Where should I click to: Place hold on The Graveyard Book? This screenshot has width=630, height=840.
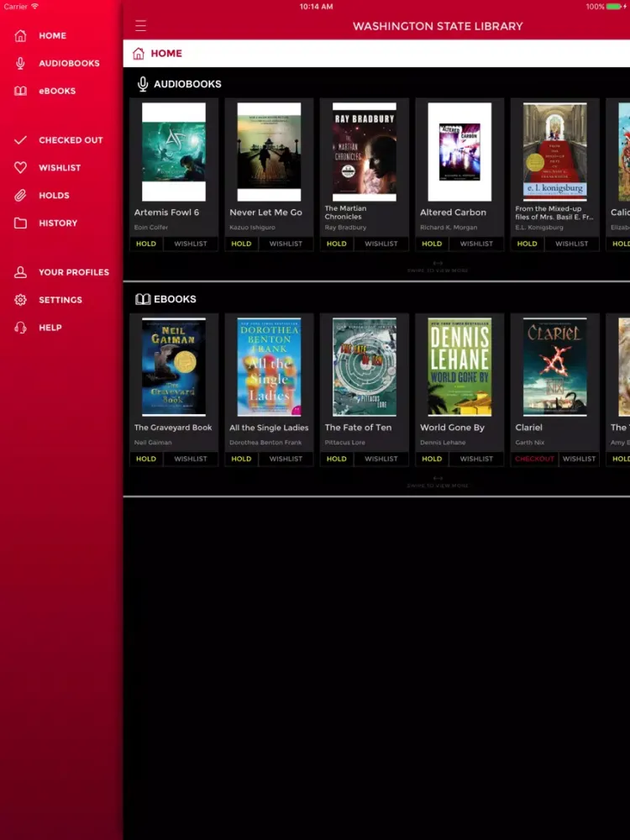(145, 459)
